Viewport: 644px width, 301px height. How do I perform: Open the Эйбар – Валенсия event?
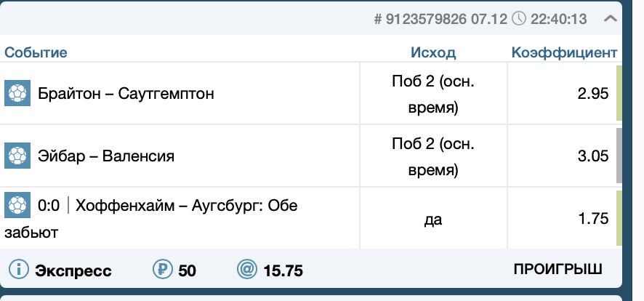[106, 156]
